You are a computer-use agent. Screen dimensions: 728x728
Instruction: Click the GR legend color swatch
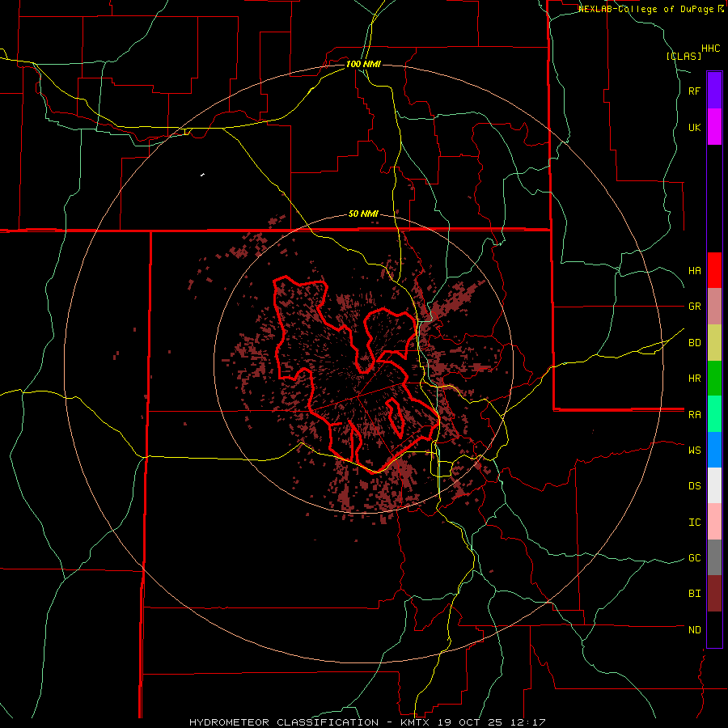(714, 306)
